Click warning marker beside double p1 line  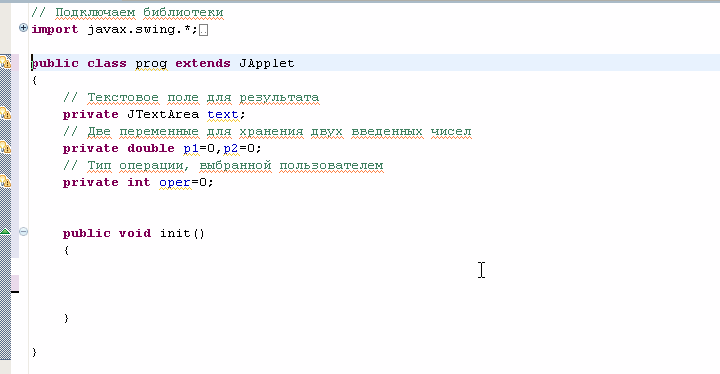pos(6,147)
